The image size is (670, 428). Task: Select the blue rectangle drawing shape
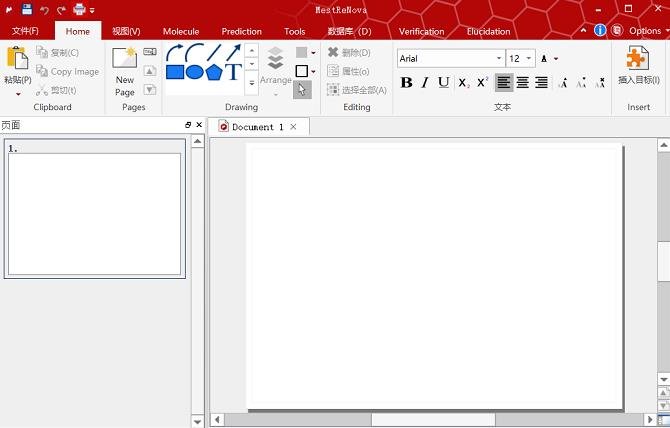tap(175, 72)
